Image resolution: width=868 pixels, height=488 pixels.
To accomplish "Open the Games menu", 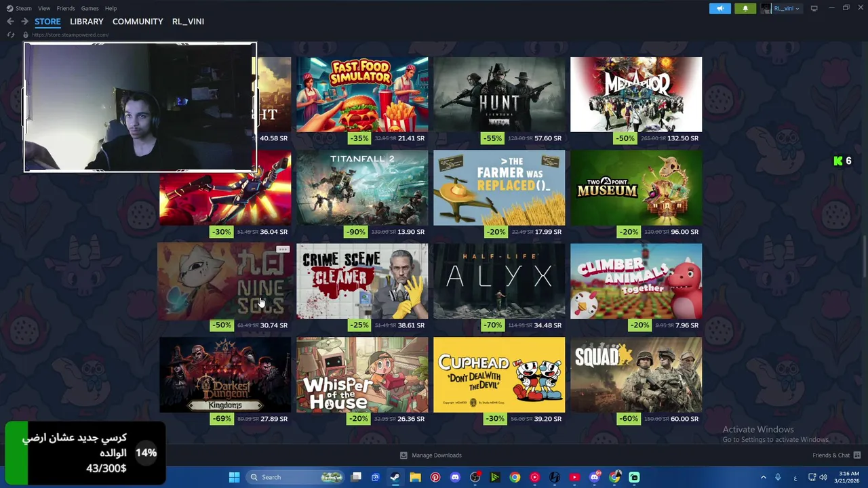I will pos(90,8).
